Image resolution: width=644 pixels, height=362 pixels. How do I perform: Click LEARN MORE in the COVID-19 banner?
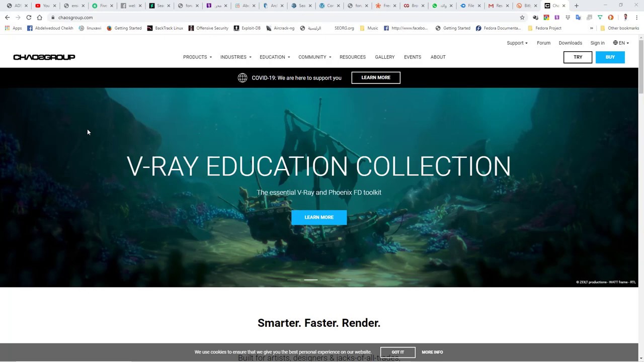[x=376, y=77]
